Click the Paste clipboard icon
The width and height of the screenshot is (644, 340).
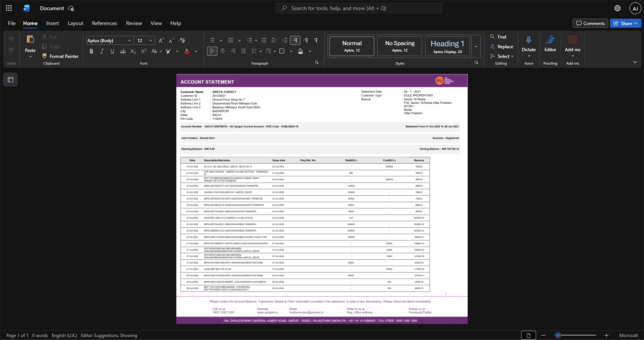[30, 39]
